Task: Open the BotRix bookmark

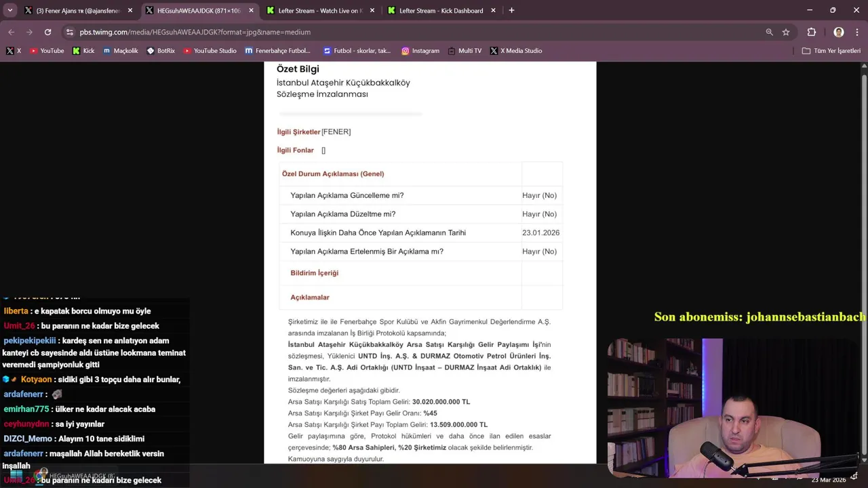Action: click(161, 51)
